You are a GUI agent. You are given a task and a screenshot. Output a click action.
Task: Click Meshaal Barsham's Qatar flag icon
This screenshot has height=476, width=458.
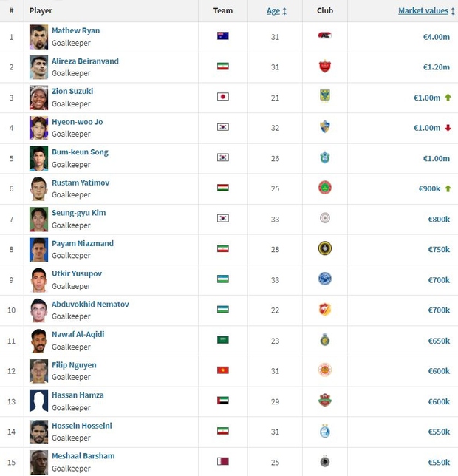[222, 461]
